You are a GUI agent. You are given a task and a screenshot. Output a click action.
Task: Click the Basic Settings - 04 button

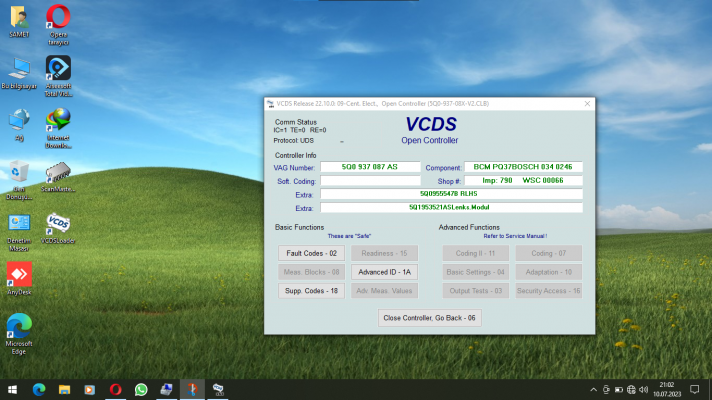475,272
